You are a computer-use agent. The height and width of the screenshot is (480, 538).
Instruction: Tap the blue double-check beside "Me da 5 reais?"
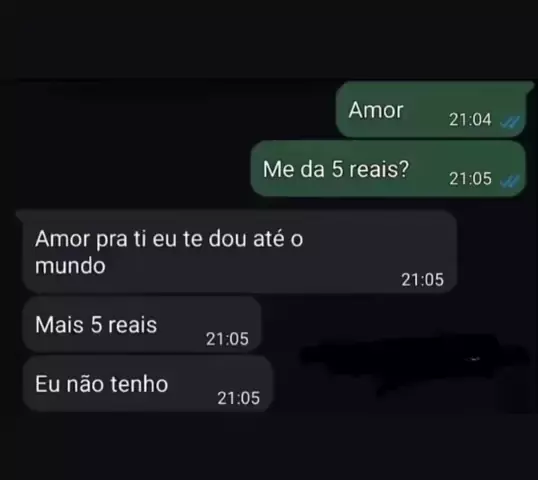pos(510,180)
